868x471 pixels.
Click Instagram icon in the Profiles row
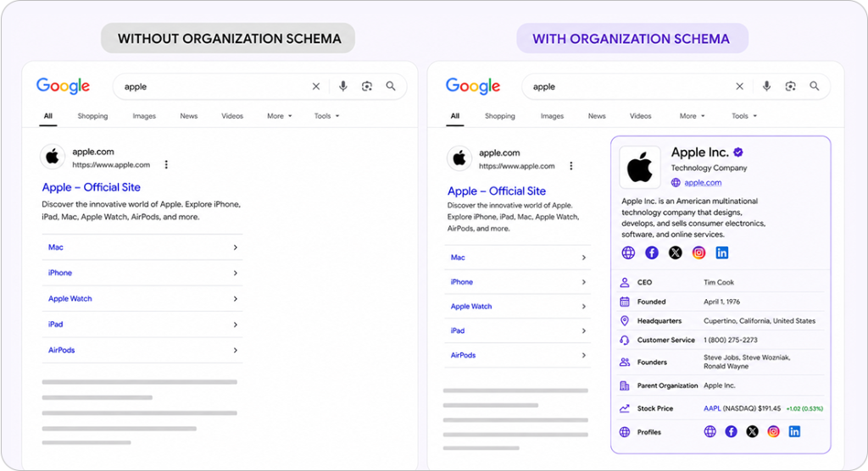[773, 432]
